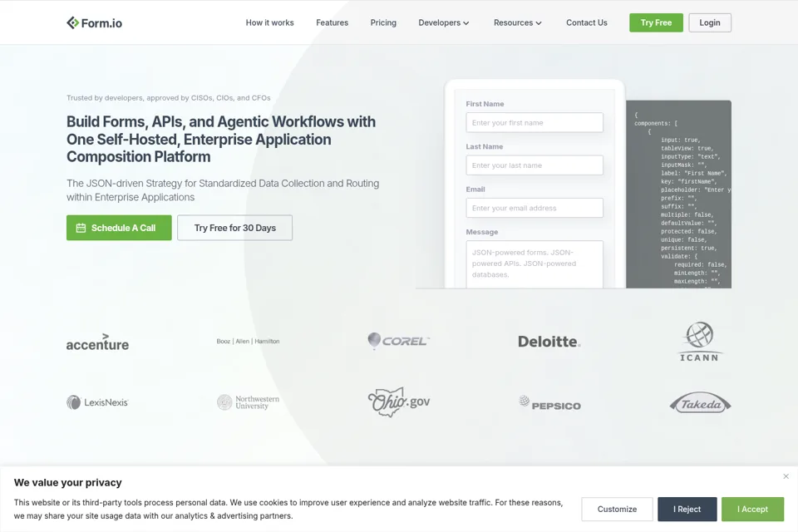Viewport: 798px width, 532px height.
Task: Click the Northwestern University logo
Action: click(248, 402)
